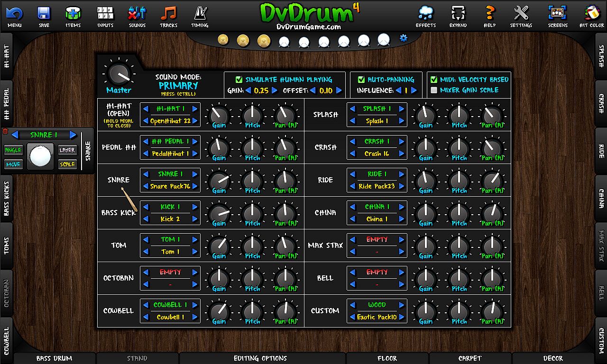Open the Items drum icon

pos(73,13)
